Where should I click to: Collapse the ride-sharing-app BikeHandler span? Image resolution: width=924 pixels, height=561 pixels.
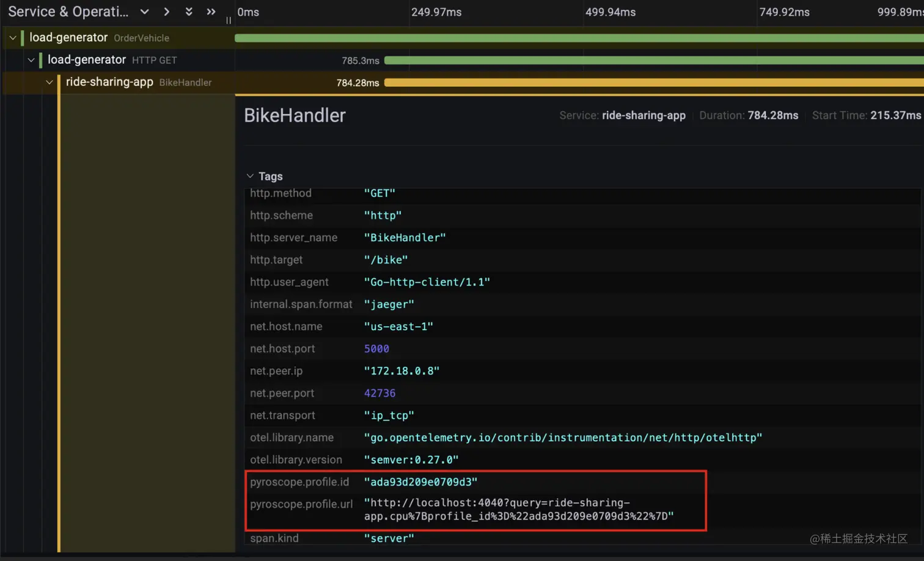tap(50, 82)
